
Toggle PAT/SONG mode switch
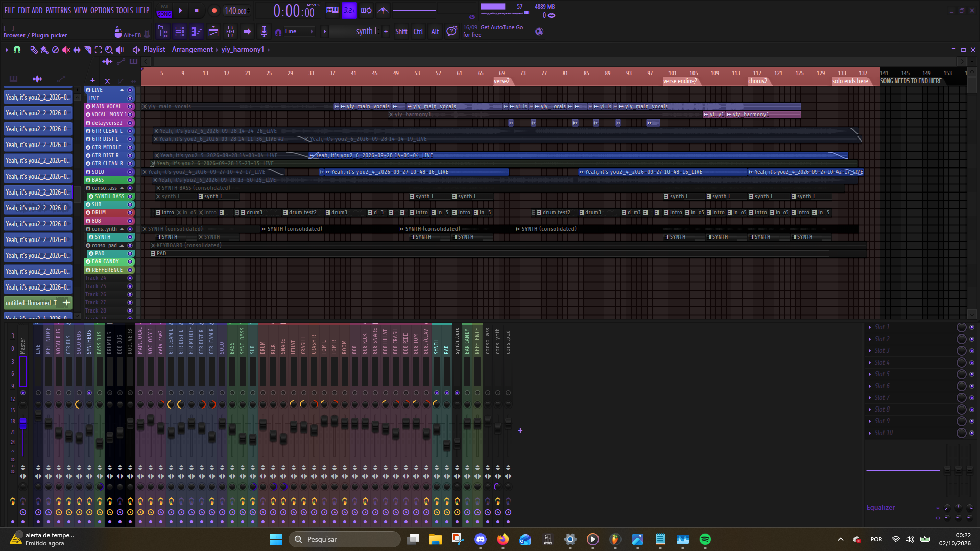[164, 11]
